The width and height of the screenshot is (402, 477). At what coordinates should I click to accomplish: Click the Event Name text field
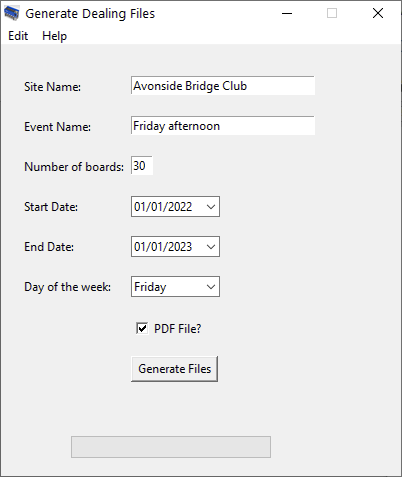pyautogui.click(x=223, y=126)
